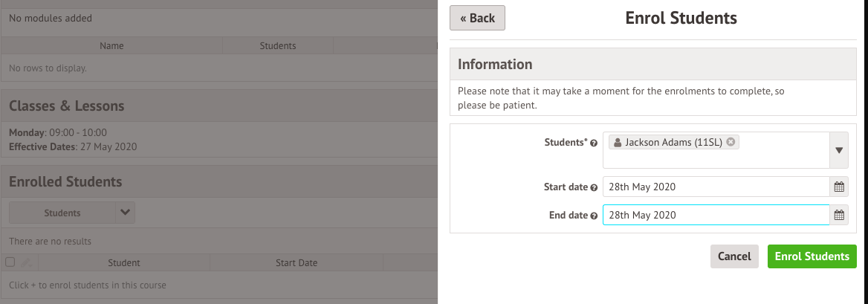Click the pencil edit icon in table header
The image size is (868, 304).
point(26,262)
